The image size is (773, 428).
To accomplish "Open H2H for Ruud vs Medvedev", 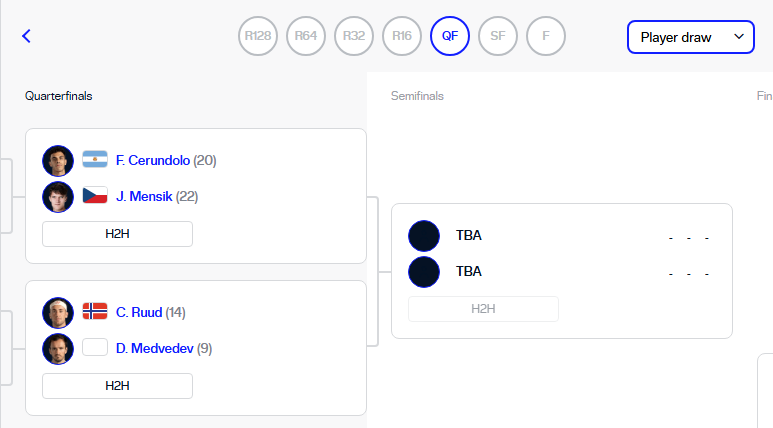I will coord(117,386).
